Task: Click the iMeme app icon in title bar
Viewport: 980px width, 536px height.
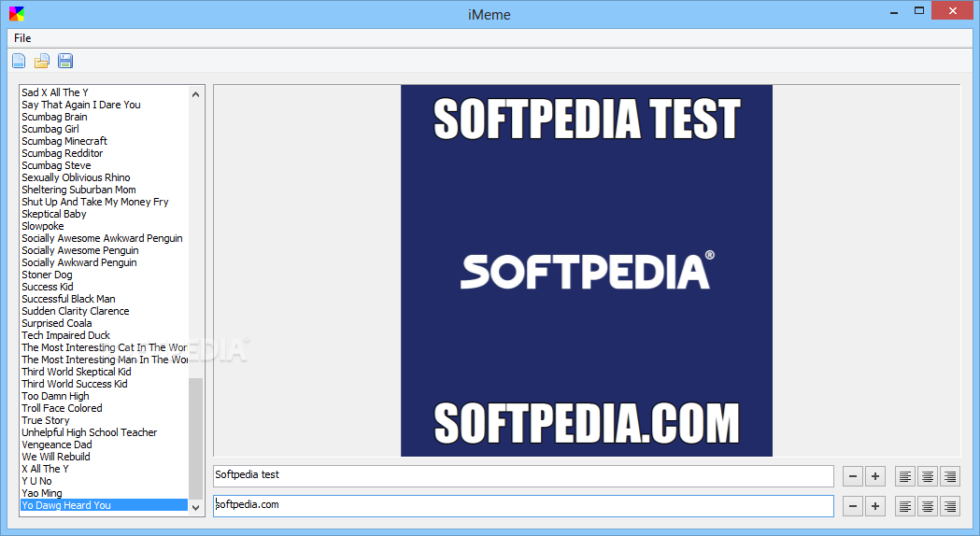Action: 17,14
